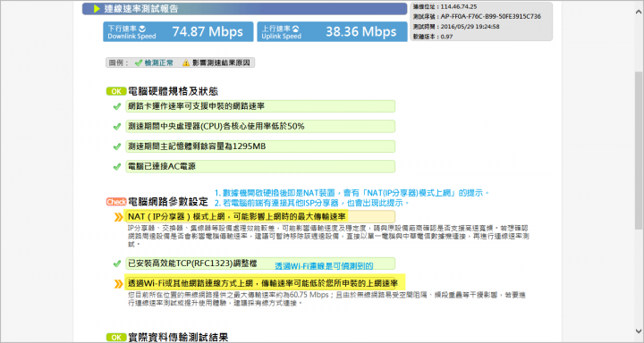Image resolution: width=644 pixels, height=343 pixels.
Task: Click the 已安裝高效能TCP(RFC1323)調整檔 row
Action: pos(260,264)
